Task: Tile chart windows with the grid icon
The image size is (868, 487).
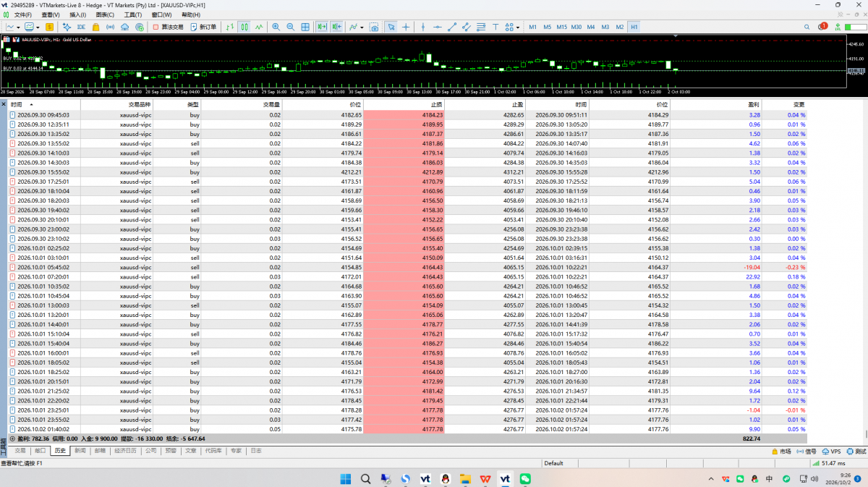Action: tap(305, 27)
